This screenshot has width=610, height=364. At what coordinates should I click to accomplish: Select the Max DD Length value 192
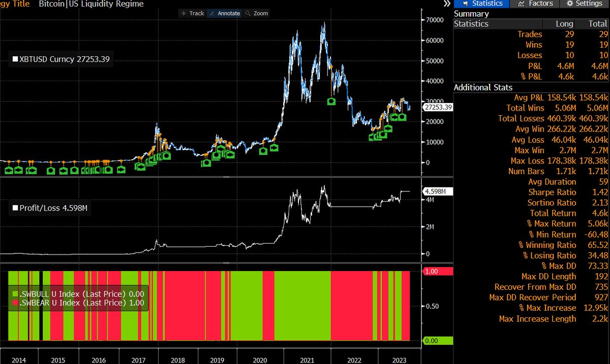(601, 277)
